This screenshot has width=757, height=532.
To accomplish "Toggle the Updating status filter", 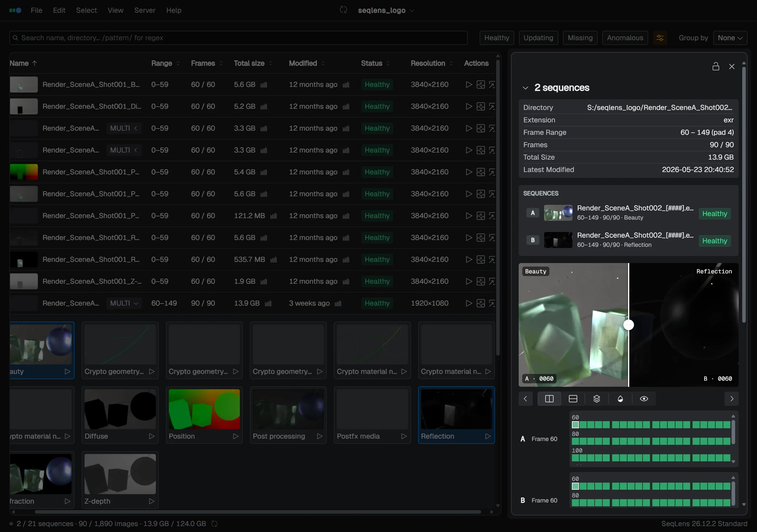I will (538, 38).
